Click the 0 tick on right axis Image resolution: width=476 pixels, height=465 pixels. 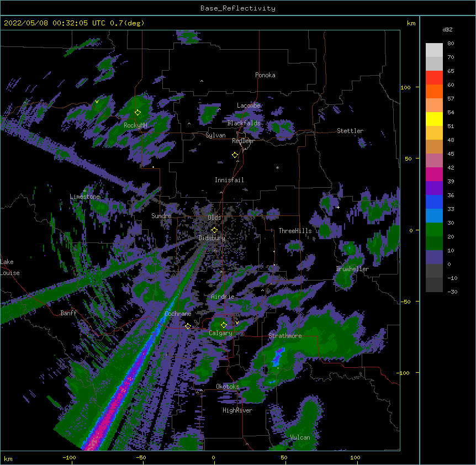click(411, 231)
